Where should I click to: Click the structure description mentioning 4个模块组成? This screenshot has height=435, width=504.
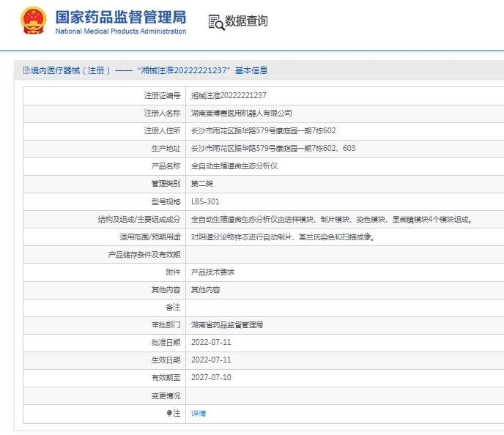point(331,220)
